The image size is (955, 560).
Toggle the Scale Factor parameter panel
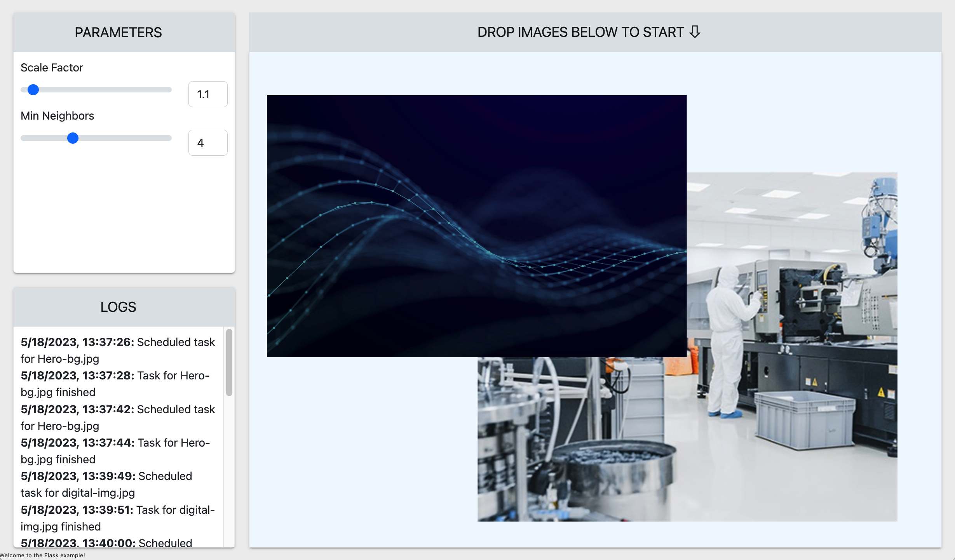[52, 67]
